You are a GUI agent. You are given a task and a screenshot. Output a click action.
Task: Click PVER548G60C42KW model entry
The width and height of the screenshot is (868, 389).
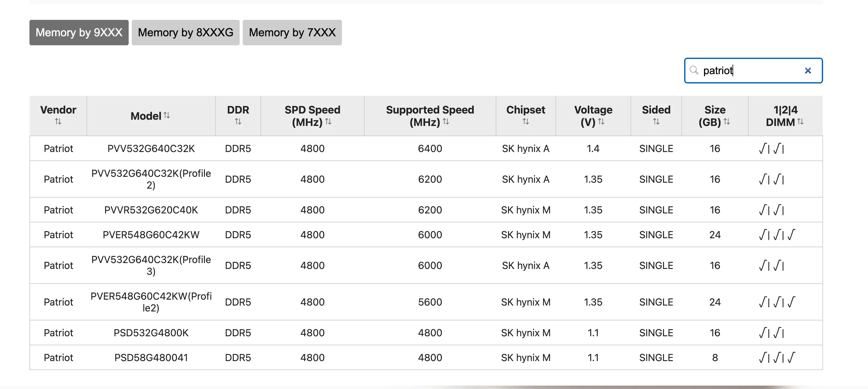click(151, 235)
